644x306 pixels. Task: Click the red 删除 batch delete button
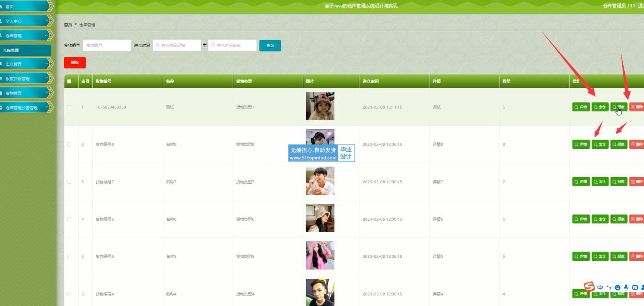tap(75, 62)
